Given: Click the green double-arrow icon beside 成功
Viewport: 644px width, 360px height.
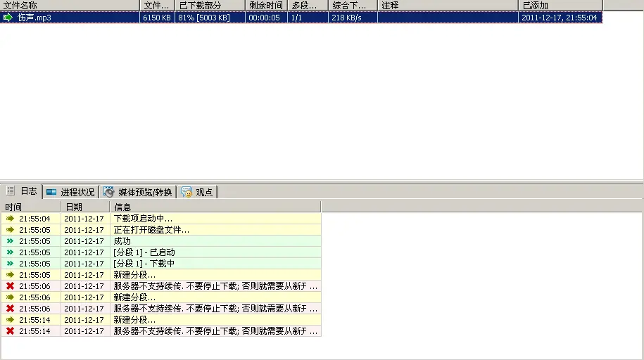Looking at the screenshot, I should 10,241.
